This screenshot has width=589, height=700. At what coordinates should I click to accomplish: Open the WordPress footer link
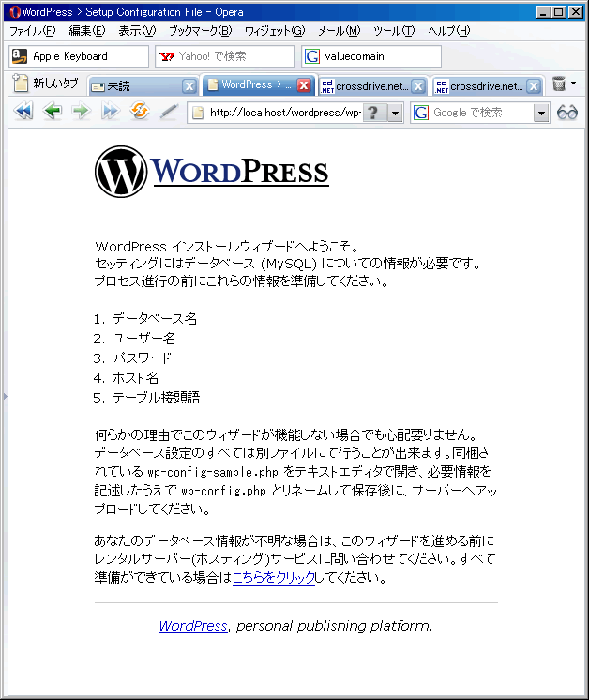click(x=193, y=626)
